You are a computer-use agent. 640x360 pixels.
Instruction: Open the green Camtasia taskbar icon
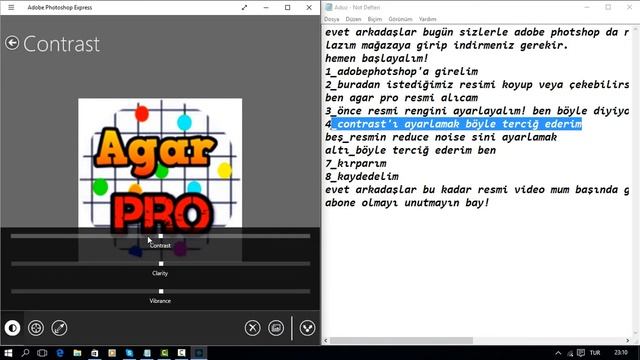pos(164,353)
